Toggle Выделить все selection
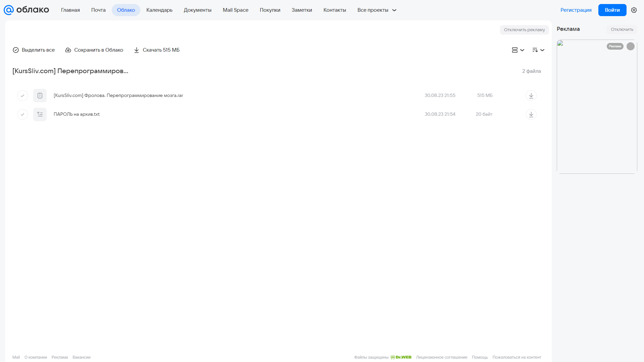Viewport: 644px width, 362px height. (34, 50)
